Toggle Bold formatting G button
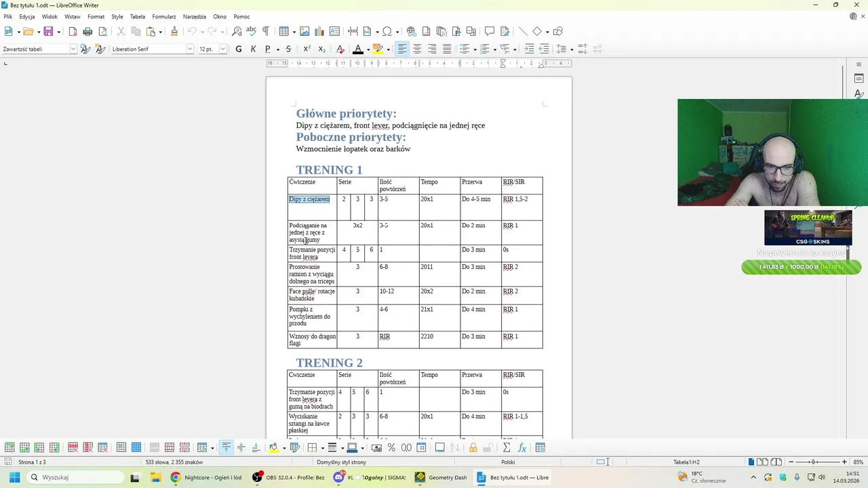The height and width of the screenshot is (488, 868). click(239, 49)
